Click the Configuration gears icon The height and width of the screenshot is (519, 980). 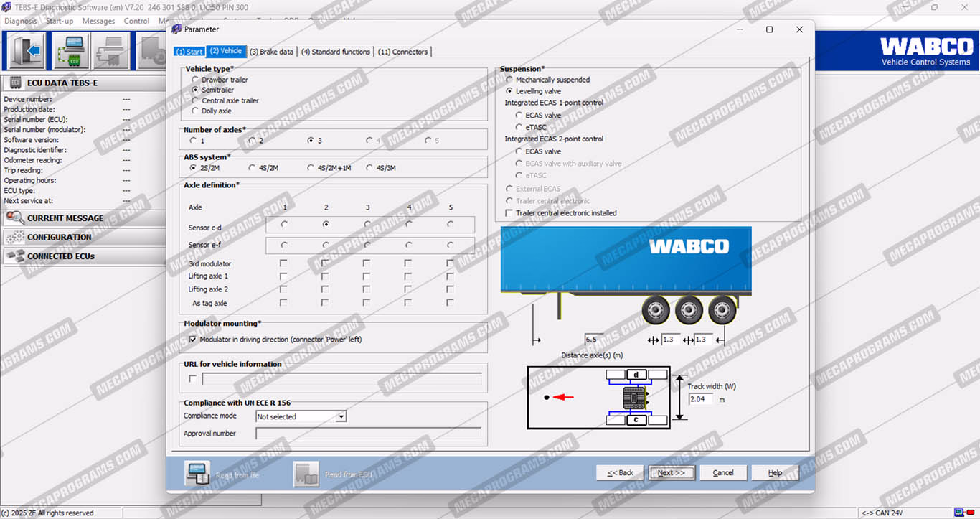(x=15, y=237)
